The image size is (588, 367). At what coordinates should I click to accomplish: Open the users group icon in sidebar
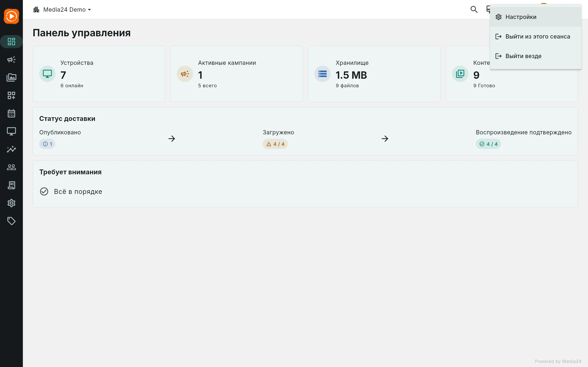[x=11, y=167]
